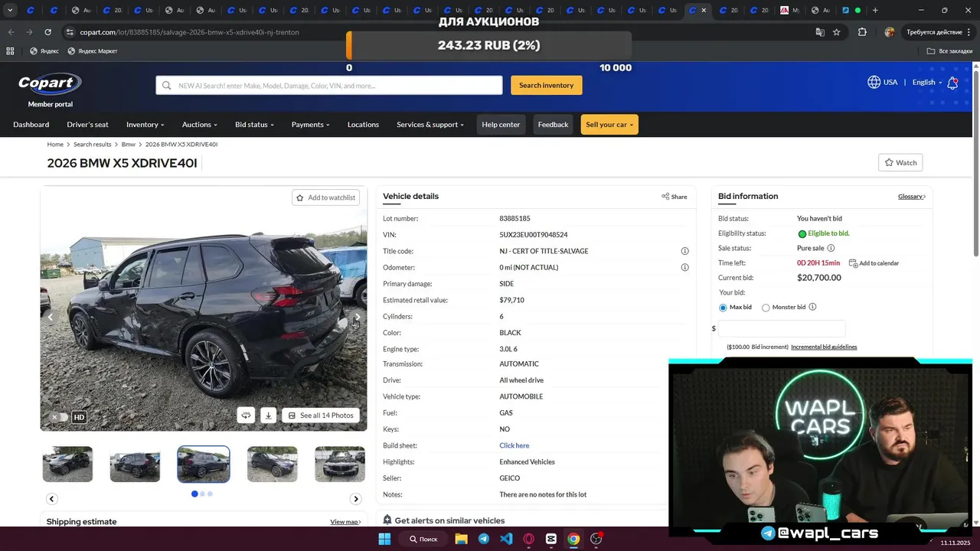980x551 pixels.
Task: Go to next thumbnail page arrow
Action: (x=355, y=499)
